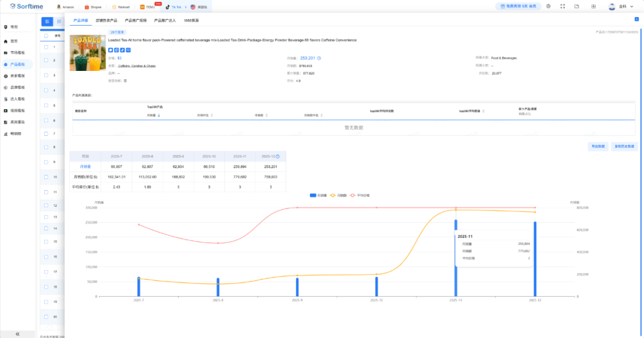Screen dimensions: 644x338
Task: Open the user account dropdown
Action: click(x=623, y=7)
